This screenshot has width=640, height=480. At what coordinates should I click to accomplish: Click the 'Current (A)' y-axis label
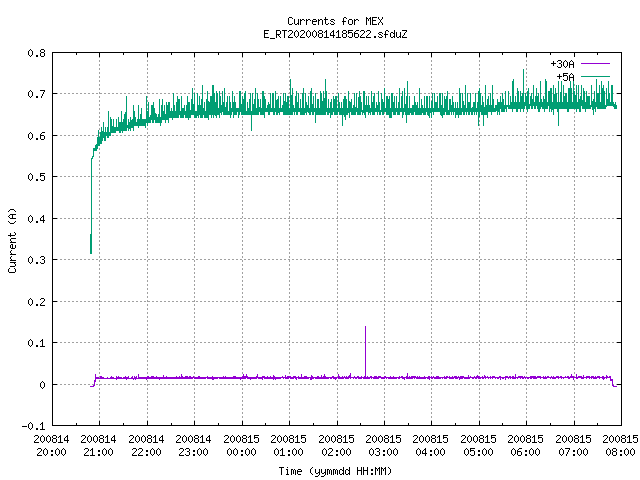(12, 240)
